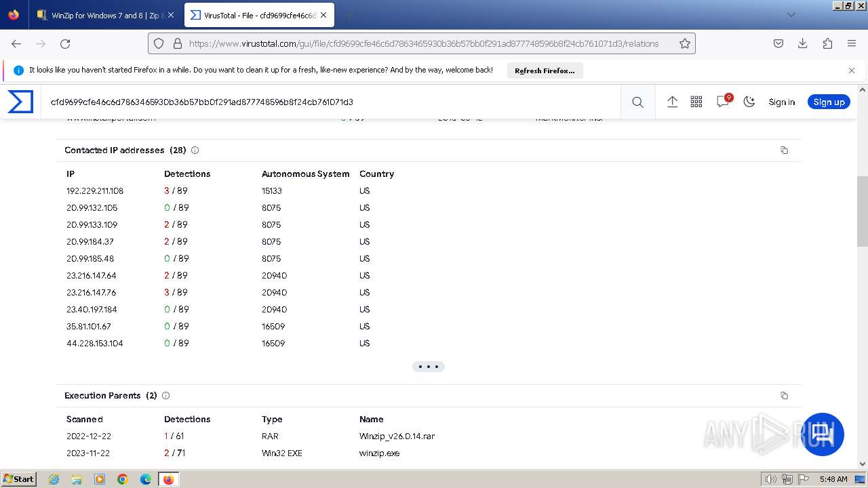Image resolution: width=868 pixels, height=488 pixels.
Task: Load more contacted IP addresses
Action: coord(429,367)
